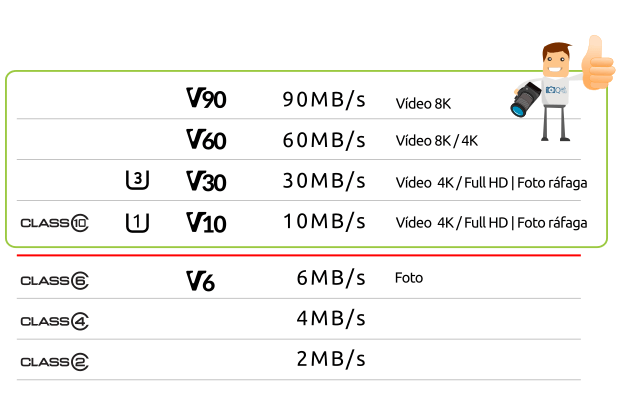Click the V60 video speed class icon

click(206, 140)
